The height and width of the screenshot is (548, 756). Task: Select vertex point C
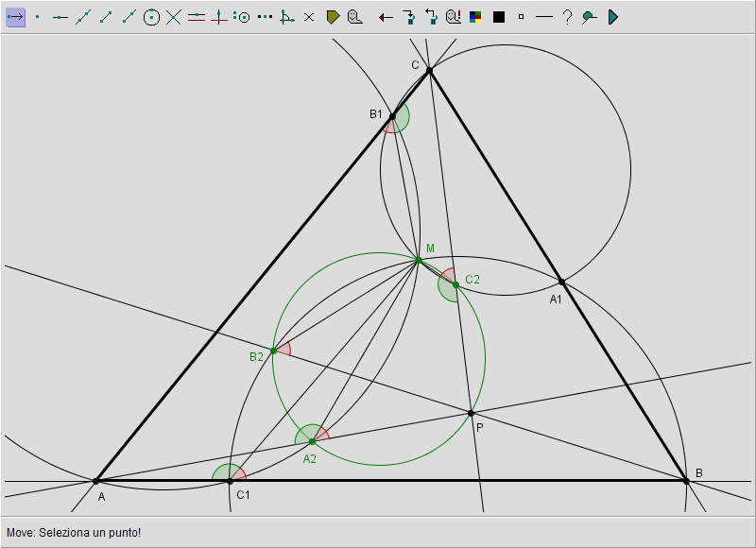pos(430,71)
